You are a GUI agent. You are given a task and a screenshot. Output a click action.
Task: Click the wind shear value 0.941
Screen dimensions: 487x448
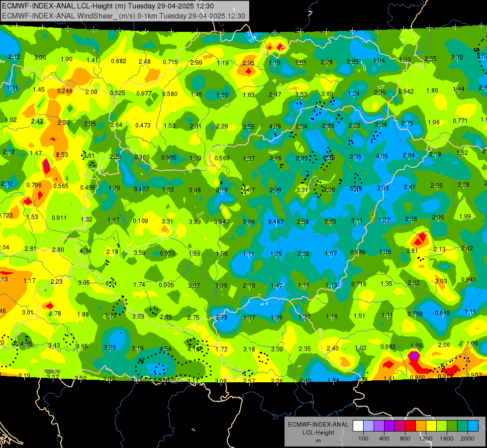(x=469, y=279)
